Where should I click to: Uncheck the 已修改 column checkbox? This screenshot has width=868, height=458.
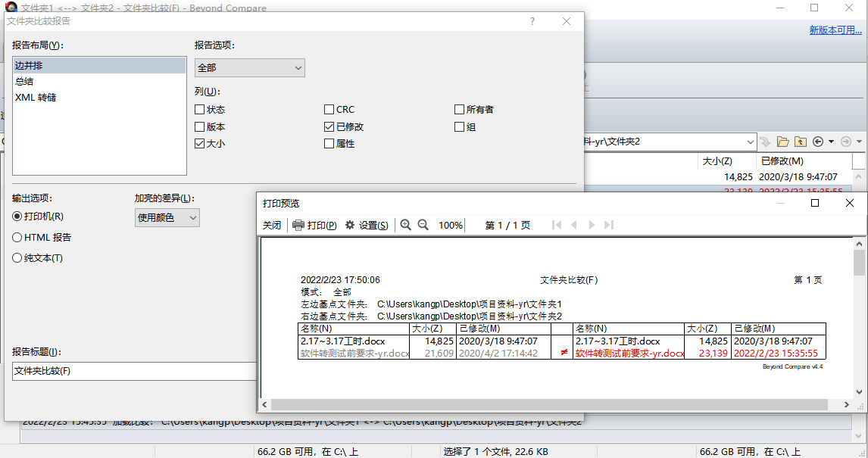pos(329,126)
